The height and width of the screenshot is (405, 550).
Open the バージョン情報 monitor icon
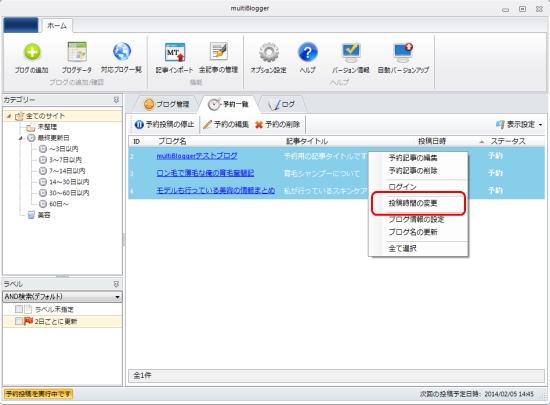tap(351, 52)
